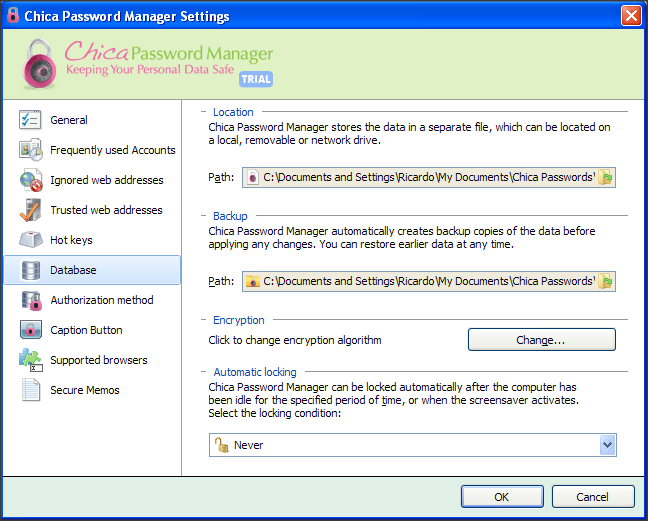Click the Ignored web addresses globe icon
Viewport: 648px width, 521px height.
coord(31,180)
